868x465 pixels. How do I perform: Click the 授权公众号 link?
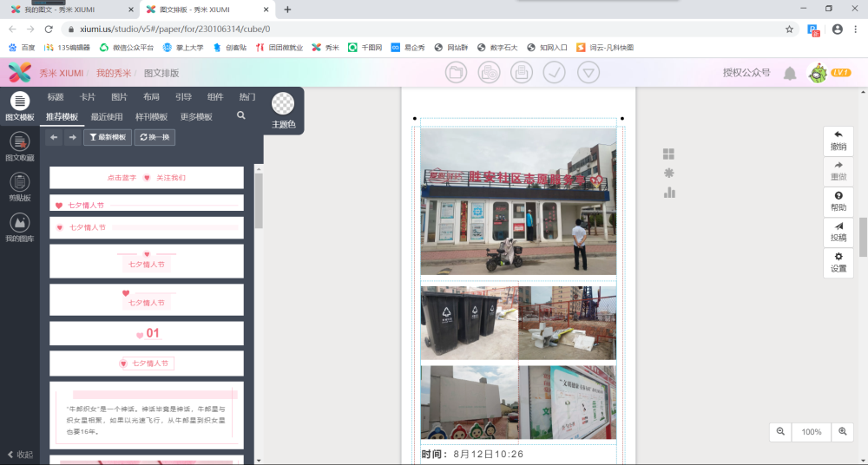(746, 73)
